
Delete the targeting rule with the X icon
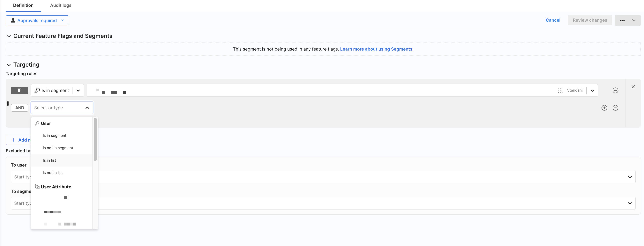(x=633, y=87)
